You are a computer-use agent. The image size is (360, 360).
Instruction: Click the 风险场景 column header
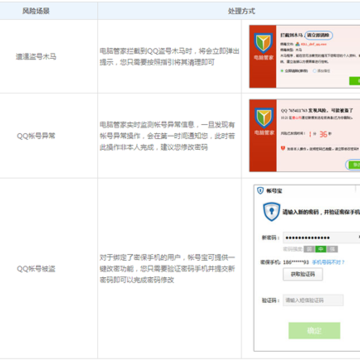(x=36, y=11)
